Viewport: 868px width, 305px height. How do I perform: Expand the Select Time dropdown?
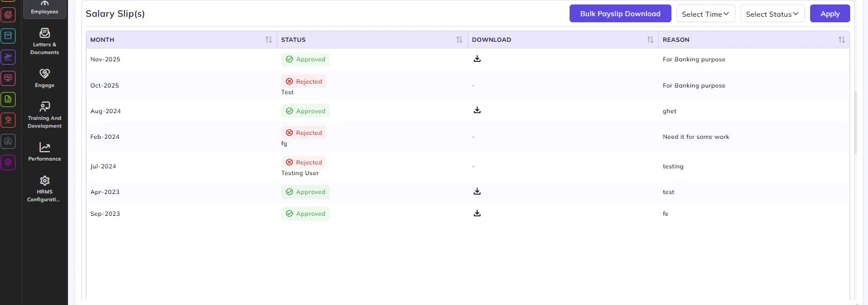pyautogui.click(x=705, y=14)
